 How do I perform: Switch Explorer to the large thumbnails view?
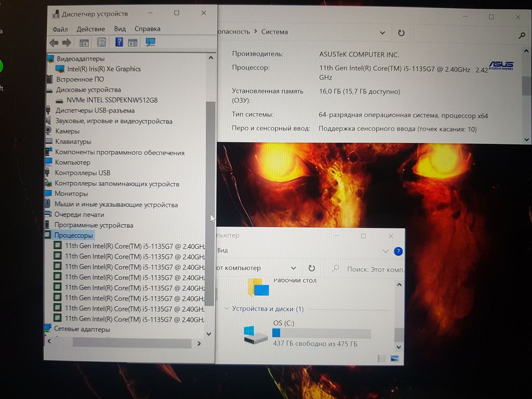tap(395, 358)
